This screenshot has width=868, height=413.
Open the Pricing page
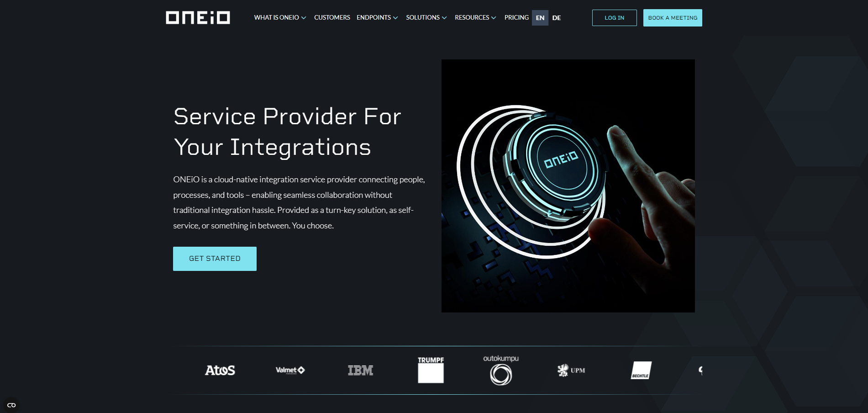pos(516,17)
